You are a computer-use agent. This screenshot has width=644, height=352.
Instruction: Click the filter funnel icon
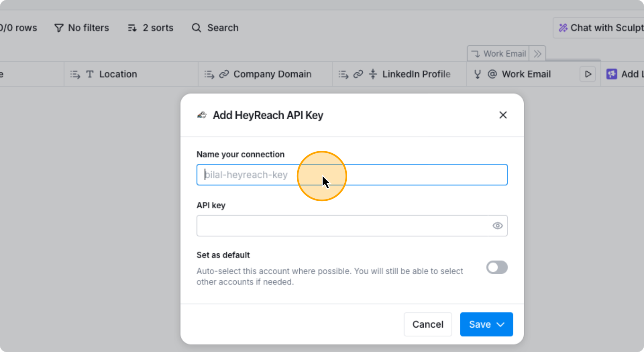tap(59, 28)
